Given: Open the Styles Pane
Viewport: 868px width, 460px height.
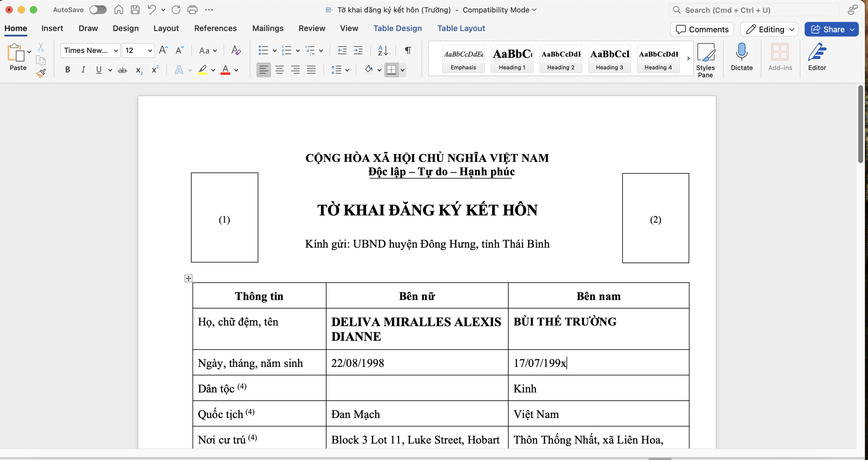Looking at the screenshot, I should [706, 60].
